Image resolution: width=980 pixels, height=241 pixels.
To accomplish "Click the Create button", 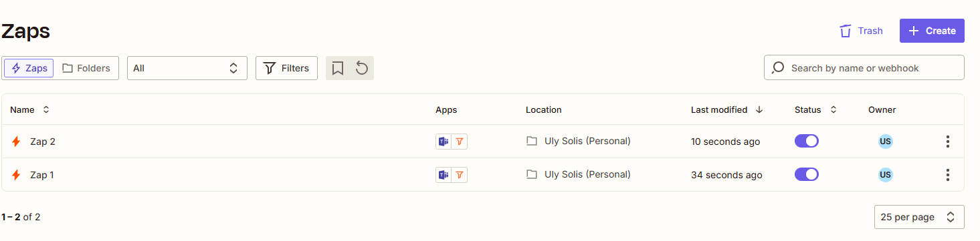I will pos(932,31).
